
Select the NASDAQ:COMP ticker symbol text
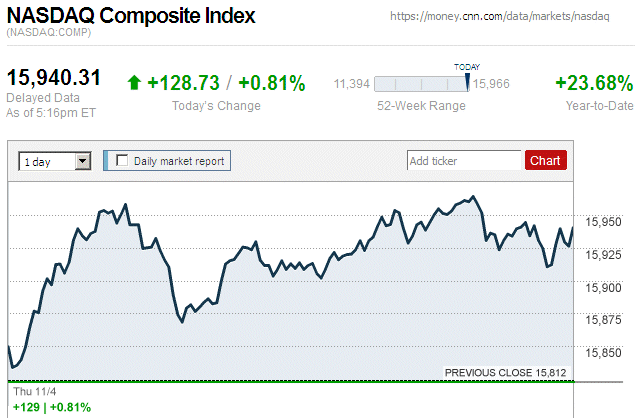point(49,34)
